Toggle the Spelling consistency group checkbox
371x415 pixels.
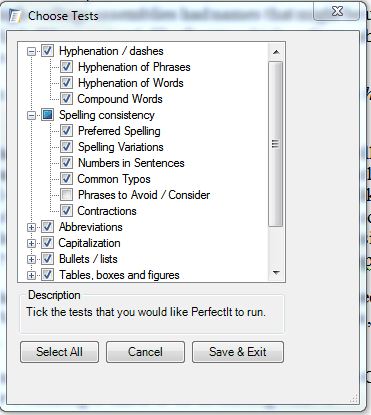(47, 115)
